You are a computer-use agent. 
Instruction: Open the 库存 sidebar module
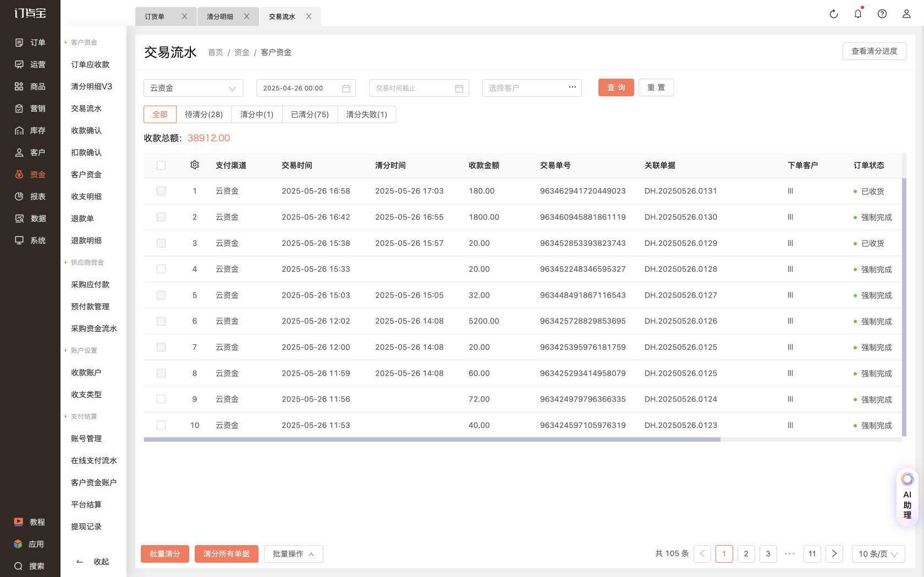pyautogui.click(x=30, y=130)
